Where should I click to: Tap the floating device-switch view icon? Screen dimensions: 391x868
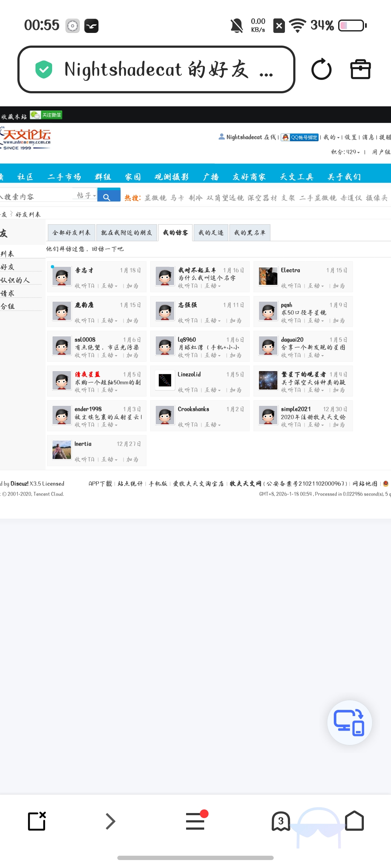pos(350,723)
